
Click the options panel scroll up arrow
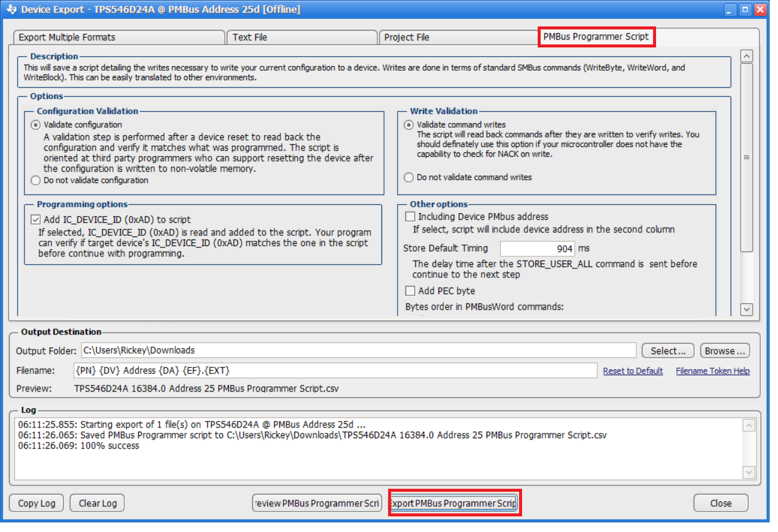747,56
